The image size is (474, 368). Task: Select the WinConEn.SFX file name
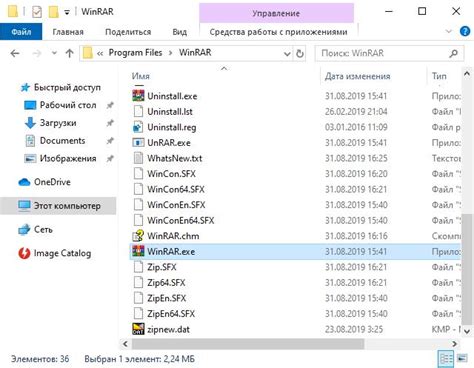tap(176, 205)
